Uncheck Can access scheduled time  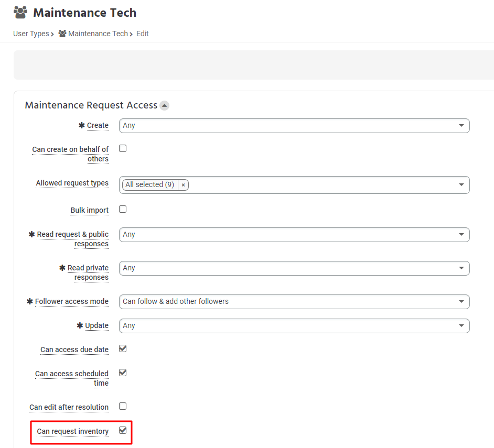point(123,373)
